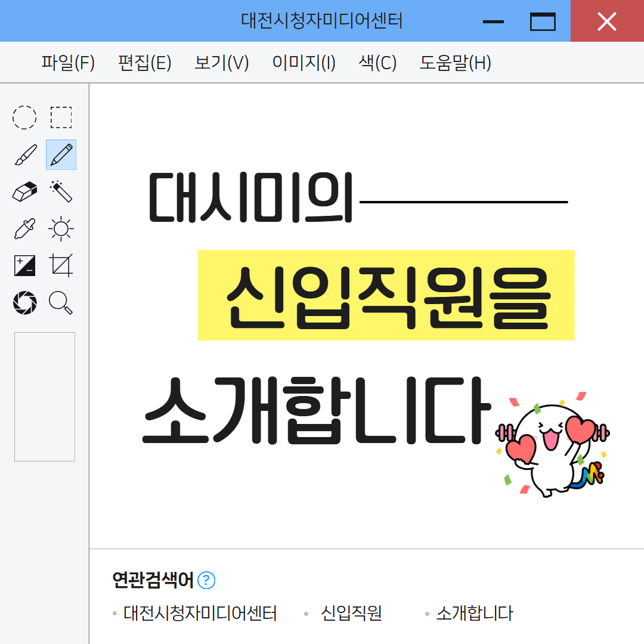Pick the eraser tool
The width and height of the screenshot is (644, 644).
click(x=24, y=191)
